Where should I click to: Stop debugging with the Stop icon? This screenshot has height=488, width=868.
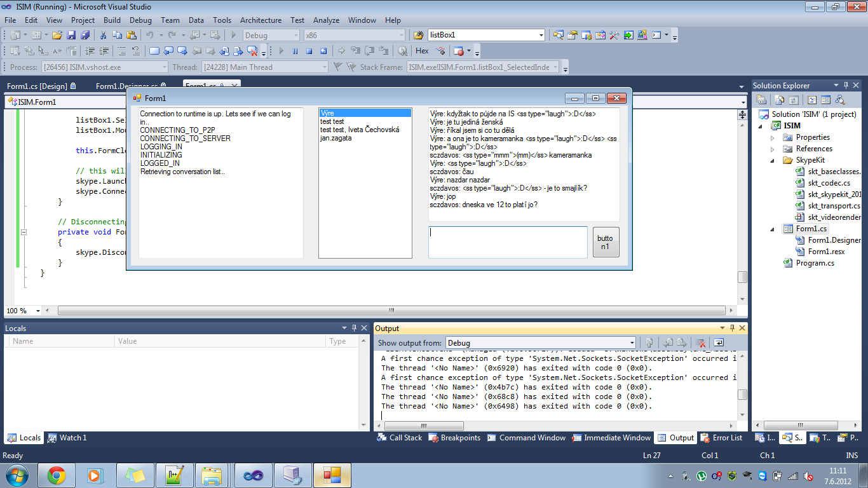[x=309, y=51]
